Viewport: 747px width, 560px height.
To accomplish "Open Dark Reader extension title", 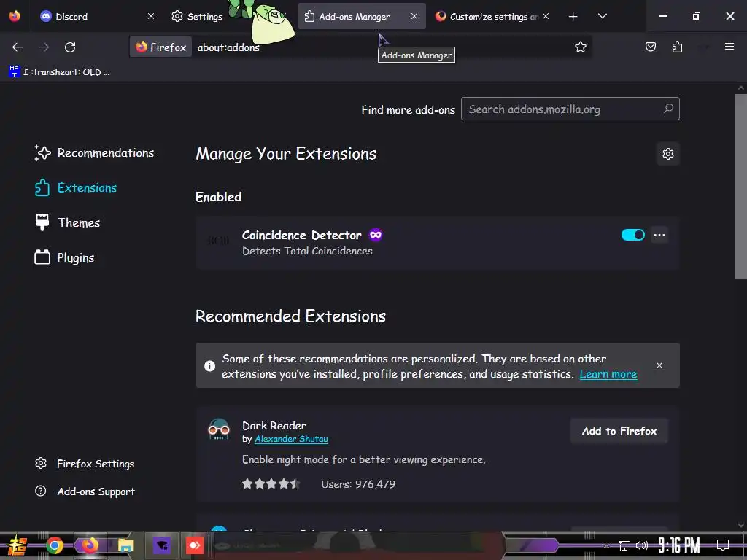I will (x=274, y=425).
